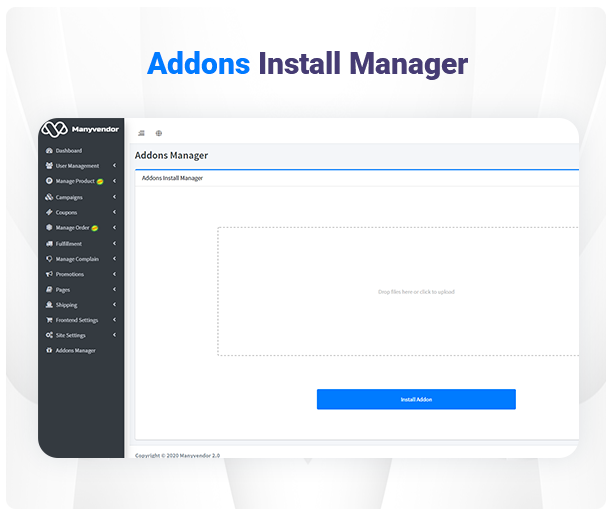Click the Manage Product icon

coord(49,181)
